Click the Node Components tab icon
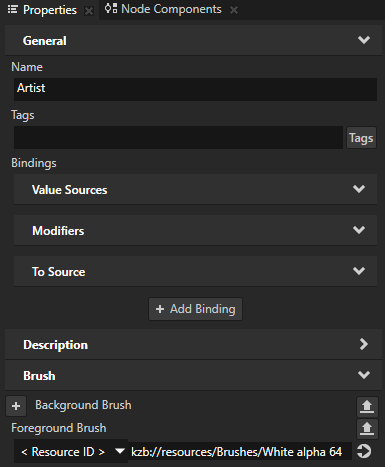 coord(111,8)
